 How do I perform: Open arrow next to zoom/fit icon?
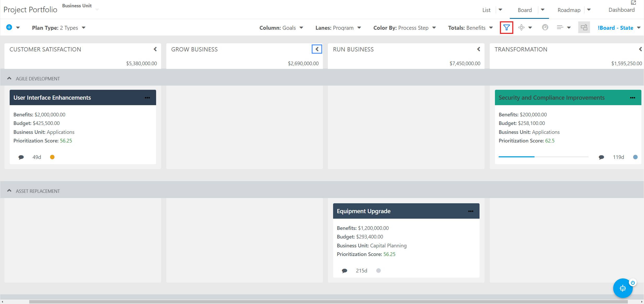point(530,28)
